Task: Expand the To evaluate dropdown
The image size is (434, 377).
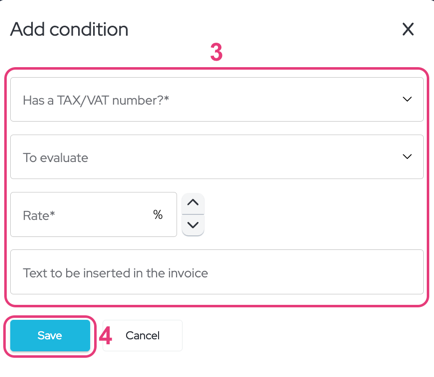Action: point(217,157)
